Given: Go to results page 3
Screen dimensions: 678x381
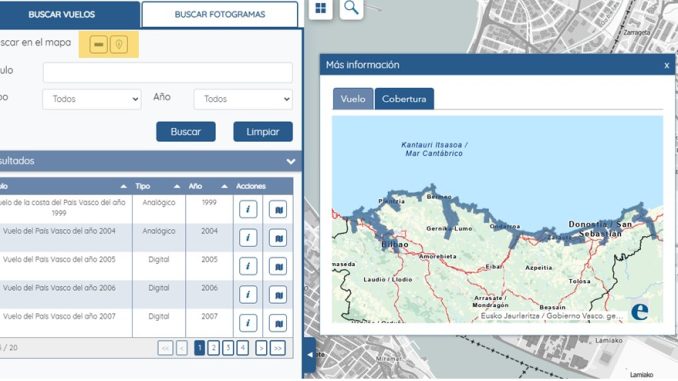Looking at the screenshot, I should coord(228,348).
